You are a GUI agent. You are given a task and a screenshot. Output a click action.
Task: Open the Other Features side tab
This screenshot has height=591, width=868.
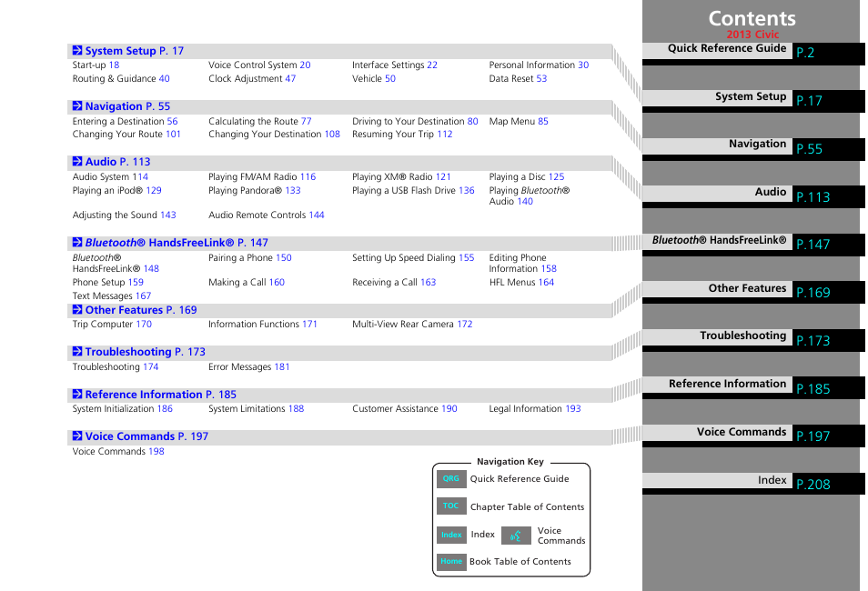pyautogui.click(x=753, y=291)
